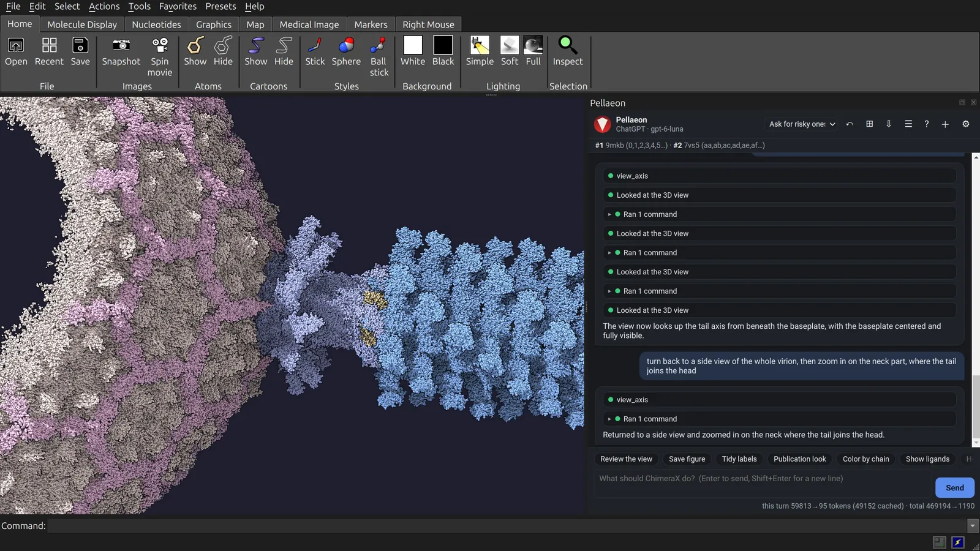Image resolution: width=980 pixels, height=551 pixels.
Task: Hide atoms using the Atoms Hide icon
Action: [223, 51]
